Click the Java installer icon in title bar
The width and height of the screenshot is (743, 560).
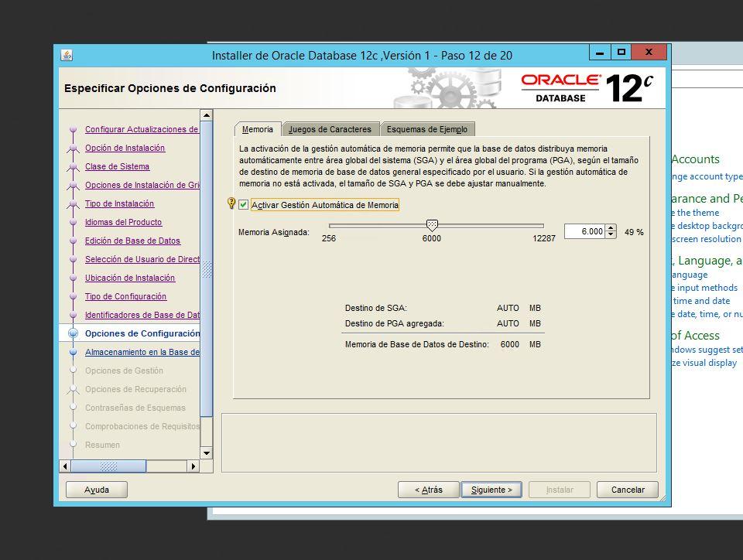(x=67, y=56)
